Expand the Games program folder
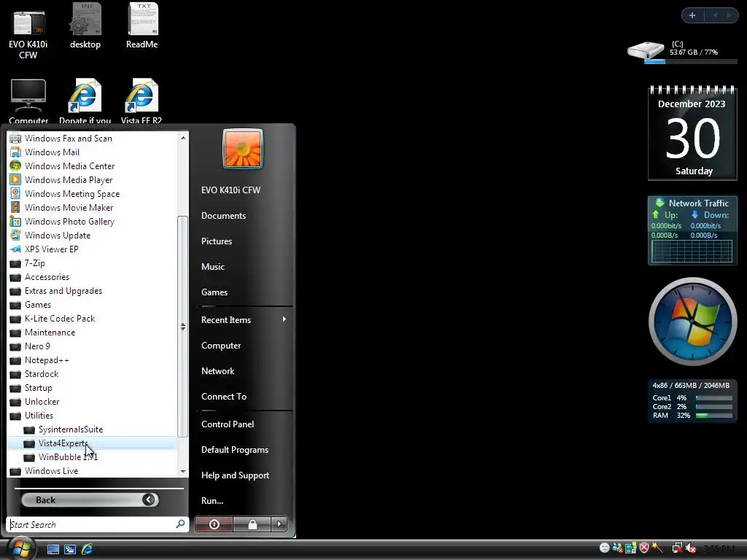747x560 pixels. [x=92, y=305]
